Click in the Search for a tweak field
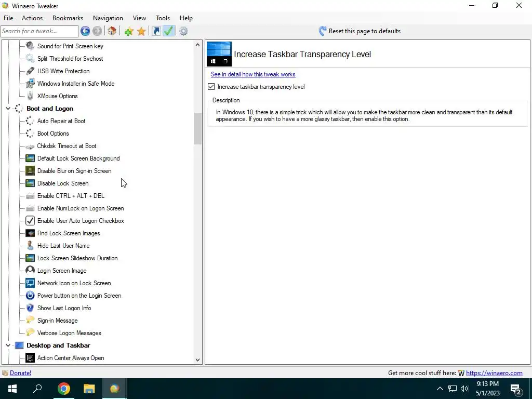 tap(39, 31)
